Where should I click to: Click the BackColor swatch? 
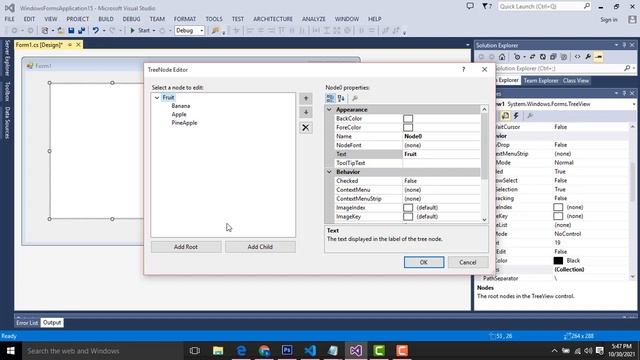click(x=408, y=118)
